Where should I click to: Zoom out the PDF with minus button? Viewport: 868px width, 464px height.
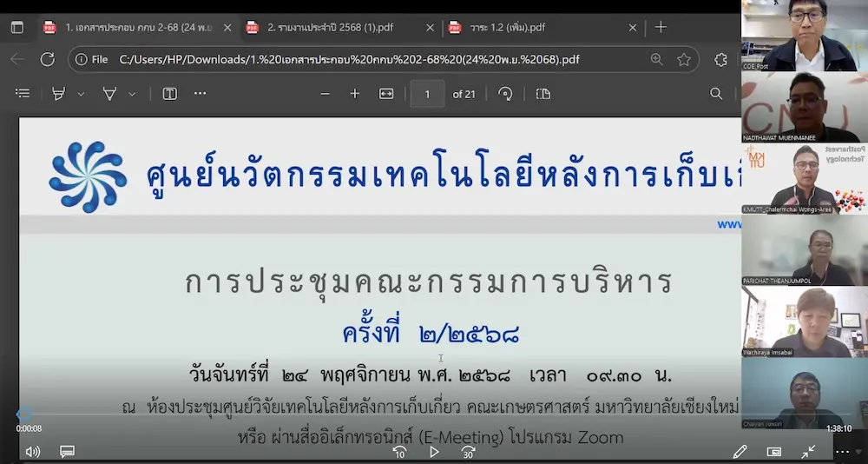pos(325,94)
